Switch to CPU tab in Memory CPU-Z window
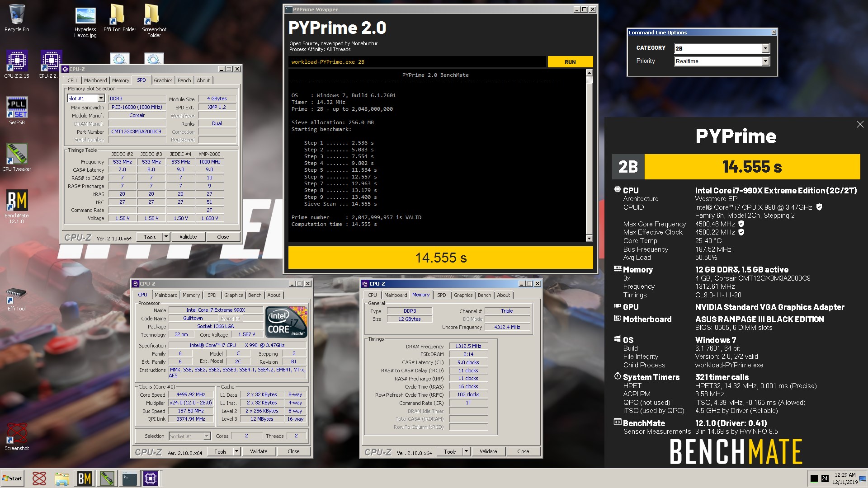The image size is (868, 488). (x=372, y=295)
